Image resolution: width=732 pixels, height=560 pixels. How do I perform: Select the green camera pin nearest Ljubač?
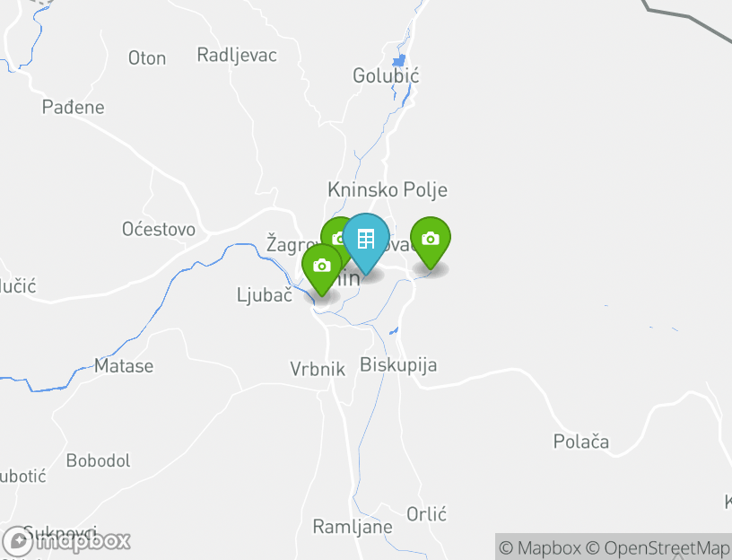tap(322, 269)
